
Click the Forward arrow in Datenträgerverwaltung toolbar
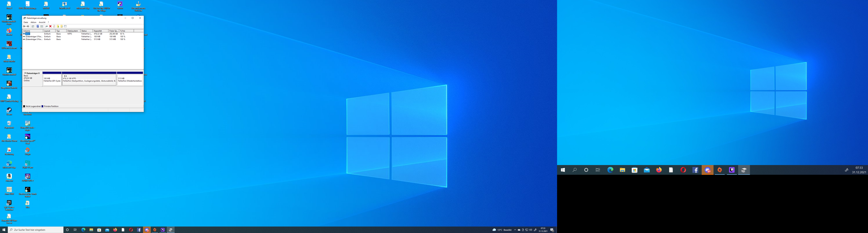(28, 26)
